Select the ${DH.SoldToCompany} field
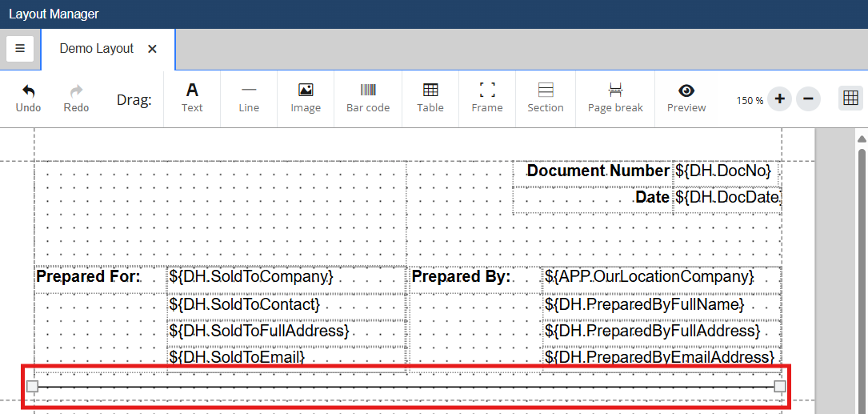Viewport: 868px width, 414px height. pos(251,277)
